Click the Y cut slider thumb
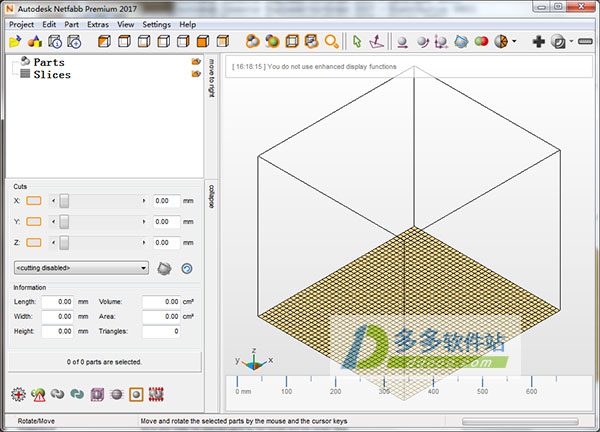 point(64,222)
